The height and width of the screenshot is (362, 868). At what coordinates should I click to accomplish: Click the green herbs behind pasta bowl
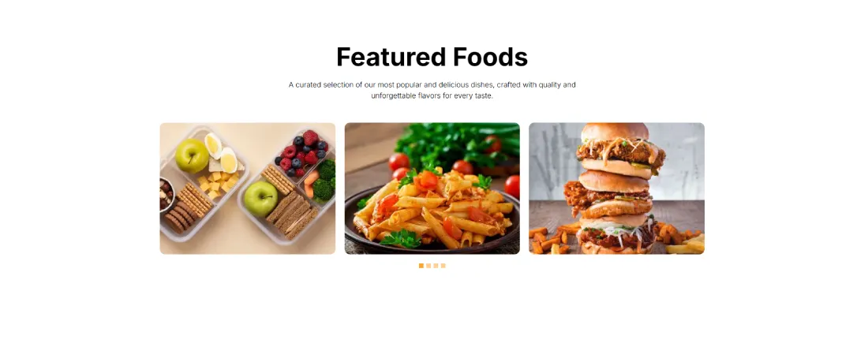tap(454, 144)
